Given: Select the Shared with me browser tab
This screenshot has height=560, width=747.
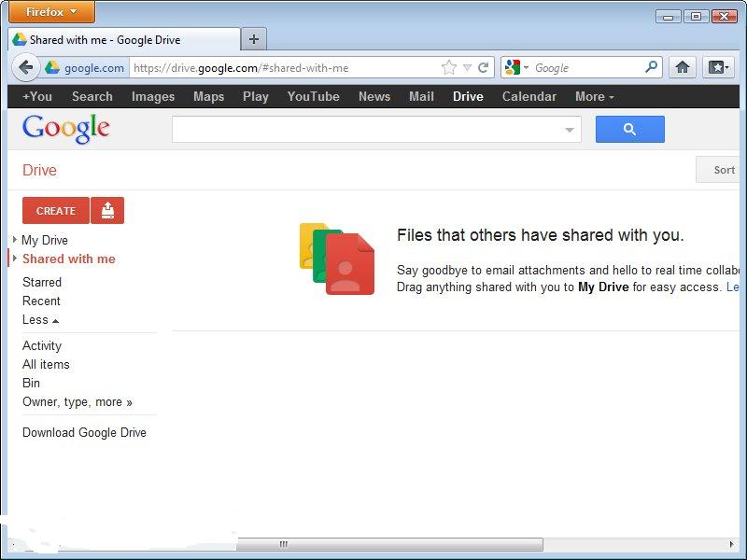Looking at the screenshot, I should 124,39.
